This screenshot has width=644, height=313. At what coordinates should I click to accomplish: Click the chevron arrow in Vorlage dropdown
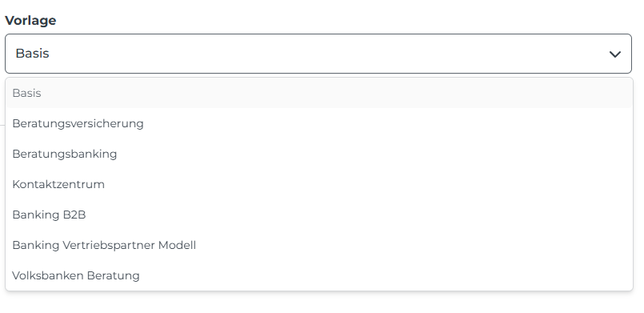coord(614,54)
